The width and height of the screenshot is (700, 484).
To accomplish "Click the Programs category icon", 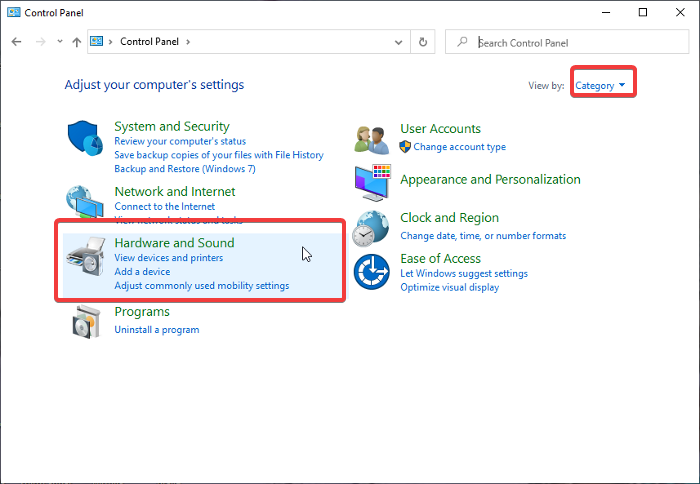I will coord(86,321).
